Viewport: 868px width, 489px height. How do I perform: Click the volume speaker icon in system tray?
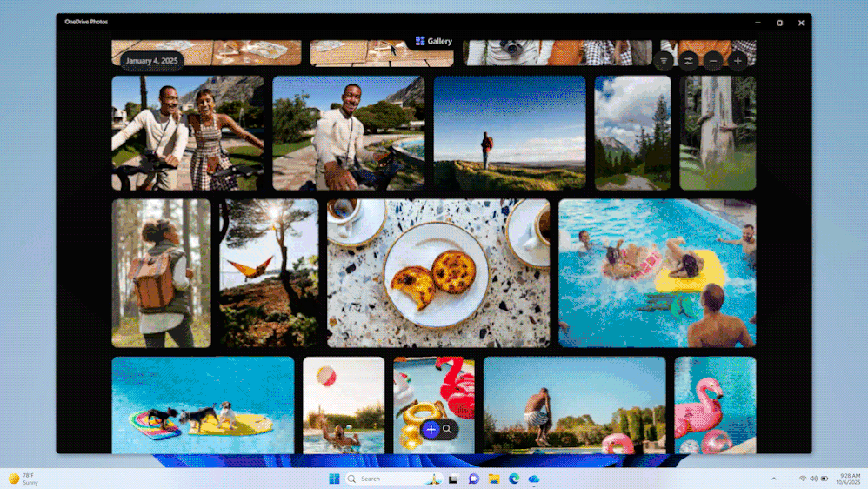click(813, 479)
